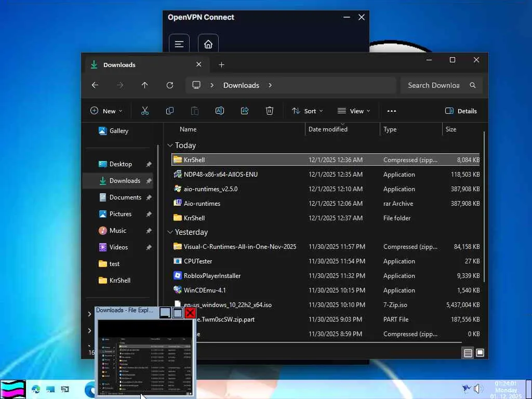The height and width of the screenshot is (399, 532).
Task: Close the Downloads tab
Action: click(199, 64)
